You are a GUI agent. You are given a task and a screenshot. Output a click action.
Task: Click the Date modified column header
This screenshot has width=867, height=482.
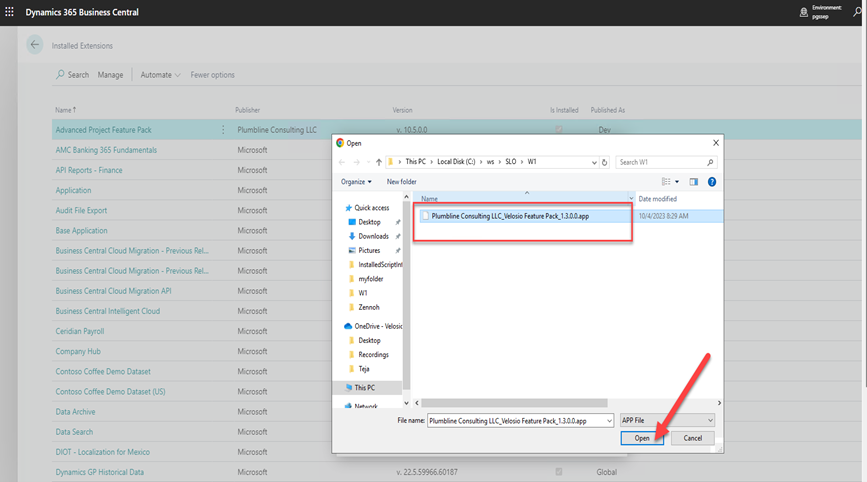(x=657, y=199)
